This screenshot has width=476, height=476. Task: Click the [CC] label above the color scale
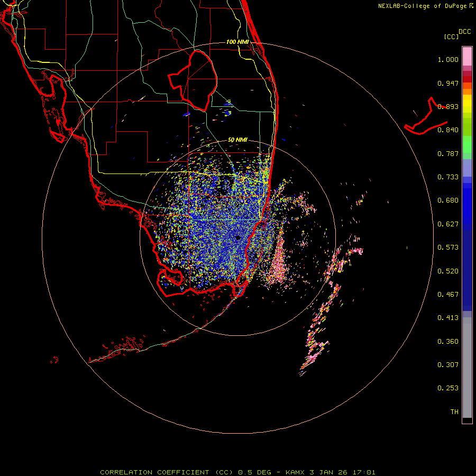click(x=451, y=36)
